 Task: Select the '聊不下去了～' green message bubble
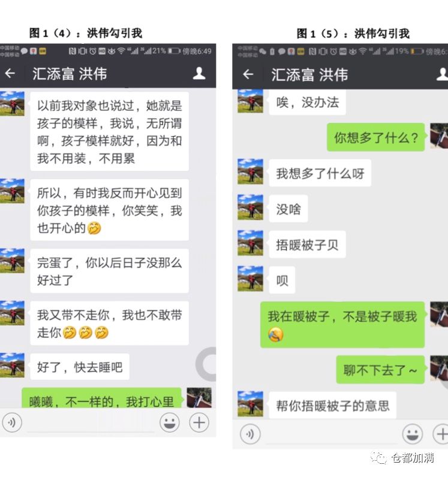coord(380,370)
